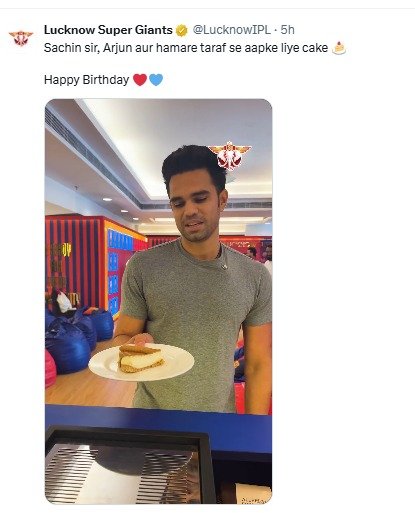Click the cake slice on the white plate

coord(141,358)
